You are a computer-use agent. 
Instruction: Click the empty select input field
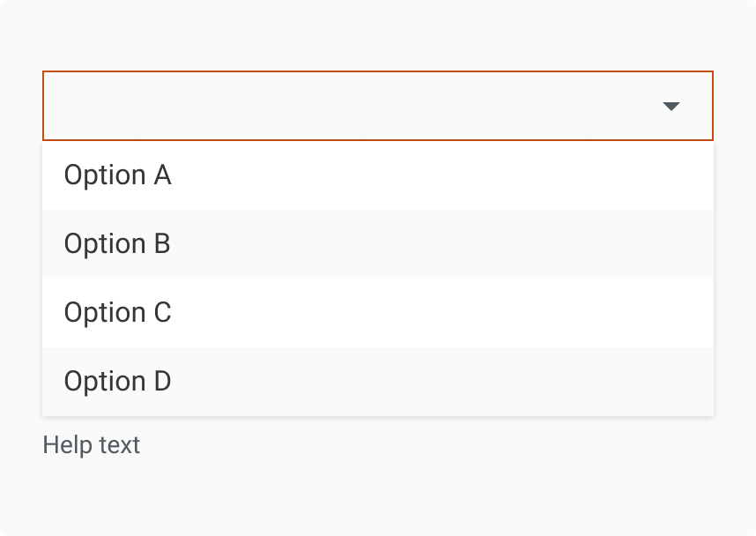352,106
